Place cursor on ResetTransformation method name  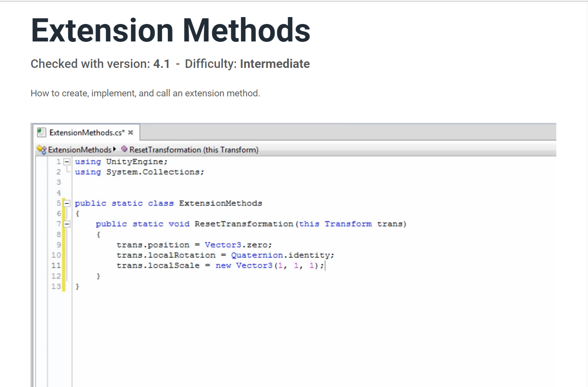point(244,224)
